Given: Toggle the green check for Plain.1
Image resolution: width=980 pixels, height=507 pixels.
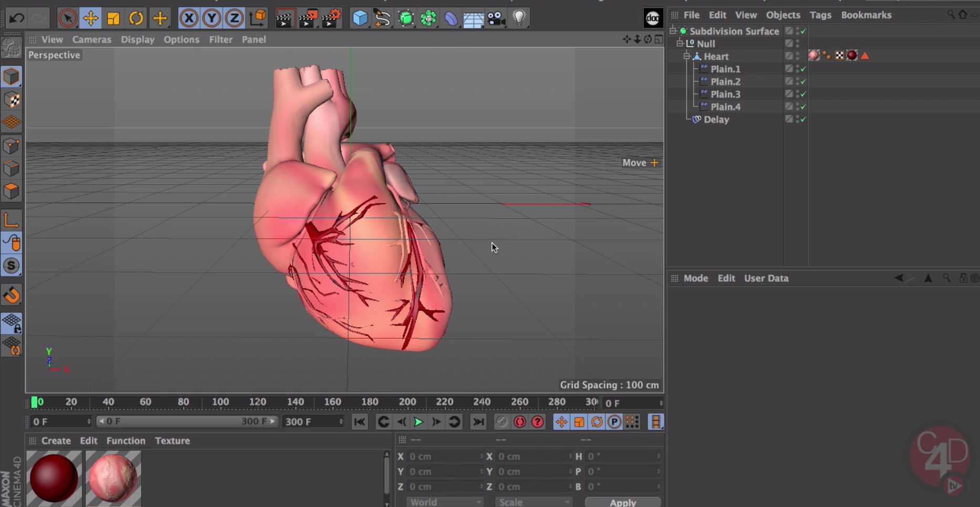Looking at the screenshot, I should click(x=803, y=69).
